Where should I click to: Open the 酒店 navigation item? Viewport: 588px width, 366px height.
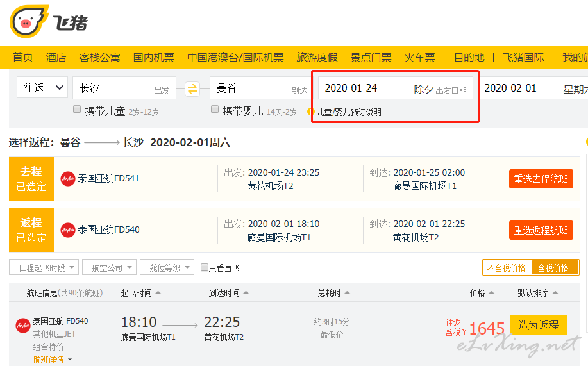tap(56, 58)
